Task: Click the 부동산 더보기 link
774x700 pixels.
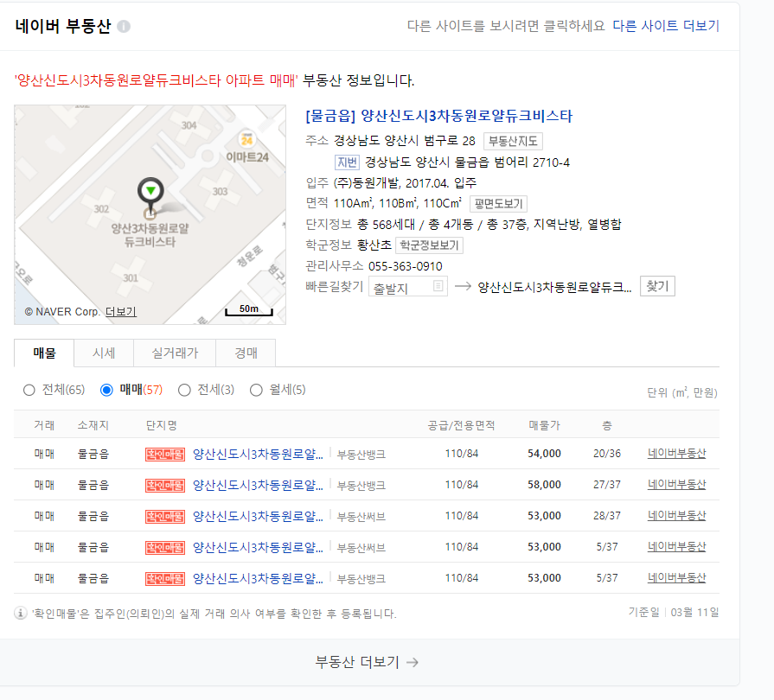Action: tap(367, 662)
